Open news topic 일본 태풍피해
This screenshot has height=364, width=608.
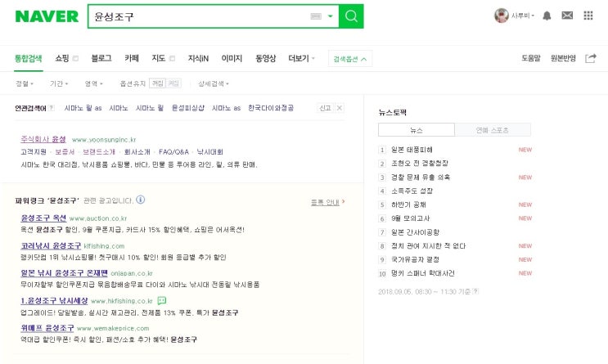[x=412, y=150]
